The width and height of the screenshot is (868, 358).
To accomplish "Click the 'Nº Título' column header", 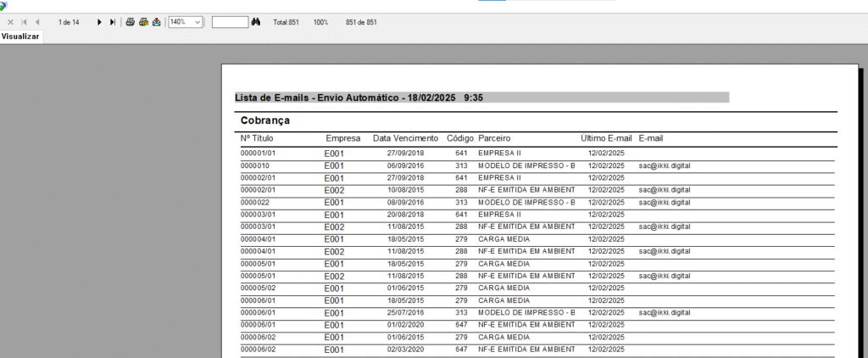I will (x=257, y=138).
